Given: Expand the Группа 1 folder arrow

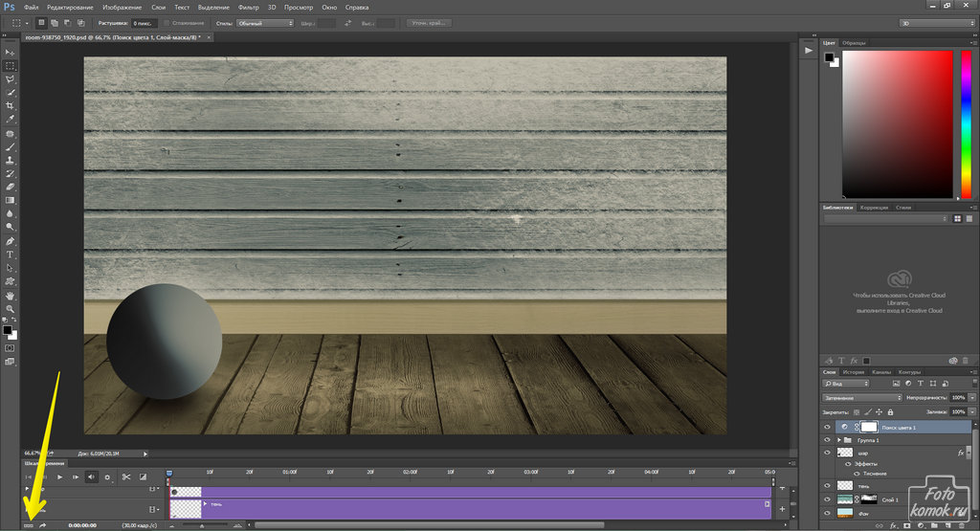Looking at the screenshot, I should 837,439.
